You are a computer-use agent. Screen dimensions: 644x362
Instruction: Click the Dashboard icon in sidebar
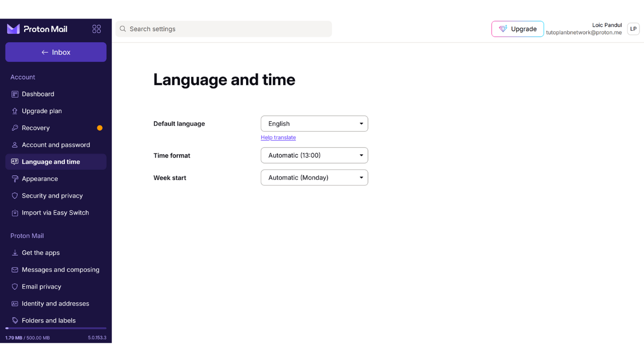[15, 94]
